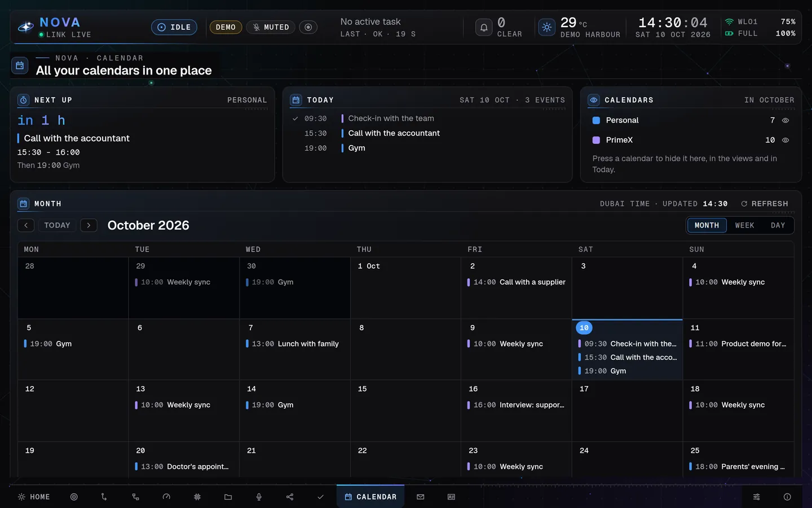Go to the previous month
This screenshot has height=508, width=812.
click(26, 225)
